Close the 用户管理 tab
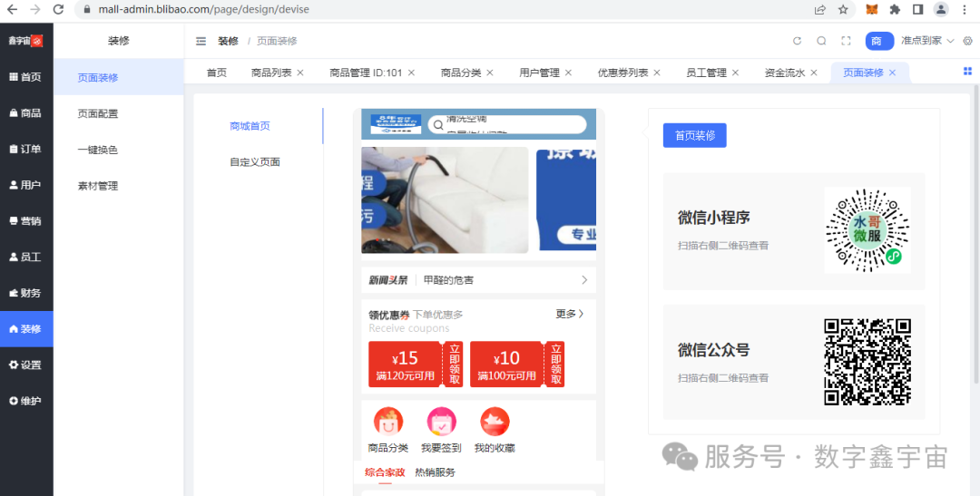 pos(568,73)
